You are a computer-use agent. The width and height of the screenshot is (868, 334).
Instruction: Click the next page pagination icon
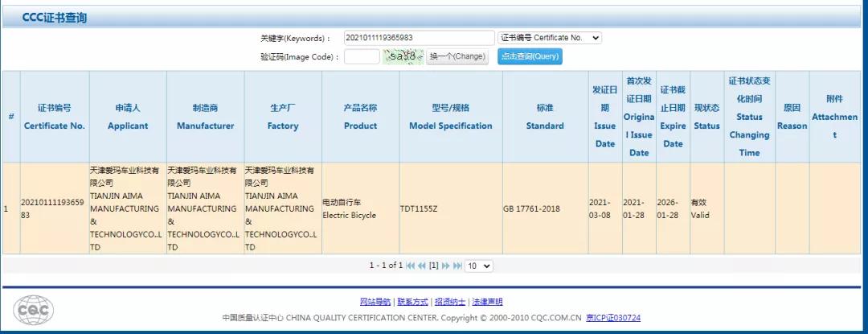click(445, 266)
